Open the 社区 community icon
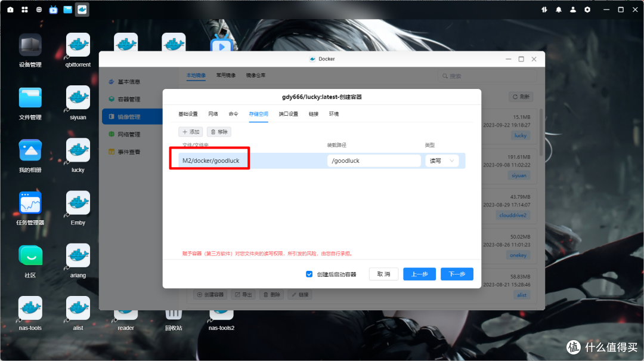644x361 pixels. click(x=30, y=256)
